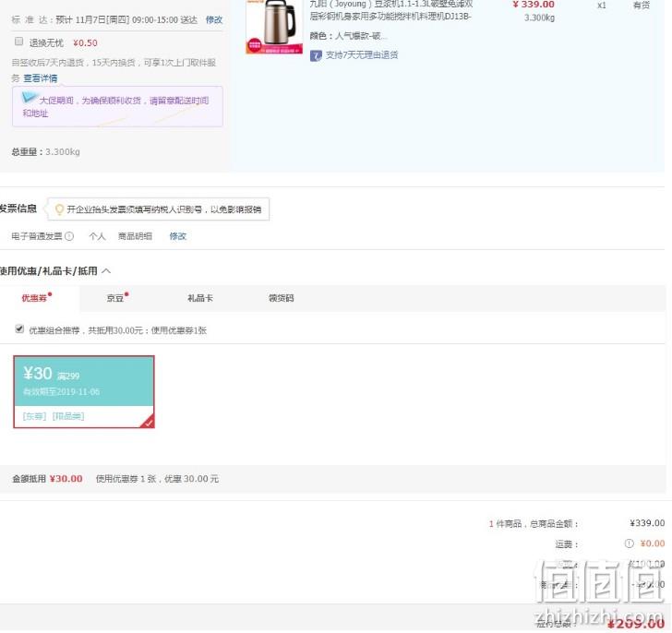Click 修改 in invoice information row
Image resolution: width=672 pixels, height=633 pixels.
pos(178,236)
